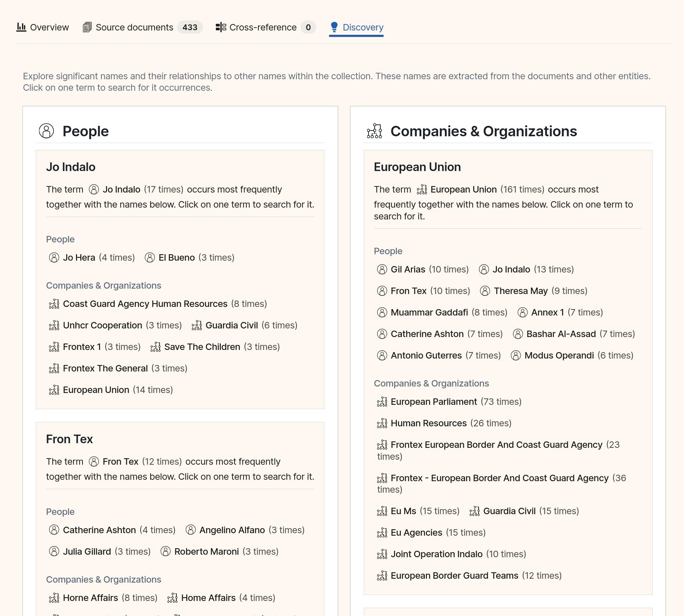Image resolution: width=684 pixels, height=616 pixels.
Task: Click the Cross-reference 0 count badge
Action: pos(308,27)
